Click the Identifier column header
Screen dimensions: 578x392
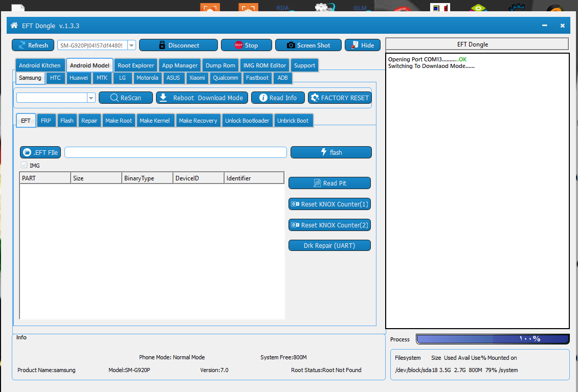pos(254,178)
